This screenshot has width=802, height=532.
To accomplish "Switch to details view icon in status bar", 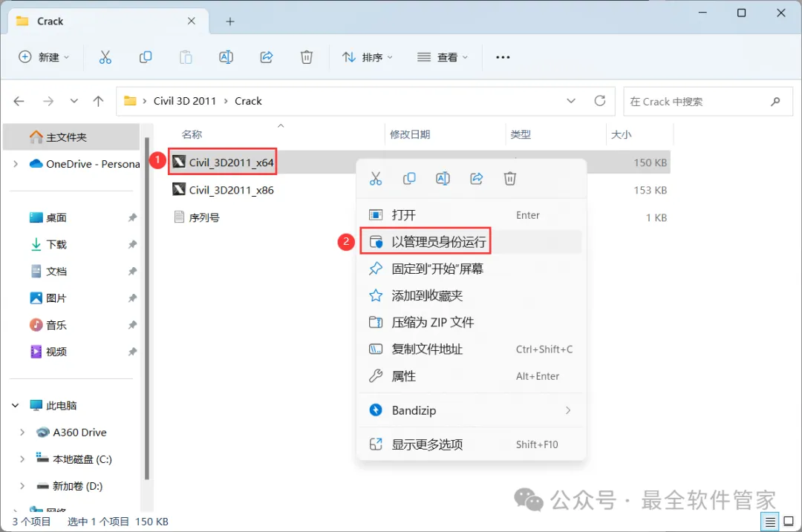I will pyautogui.click(x=770, y=522).
